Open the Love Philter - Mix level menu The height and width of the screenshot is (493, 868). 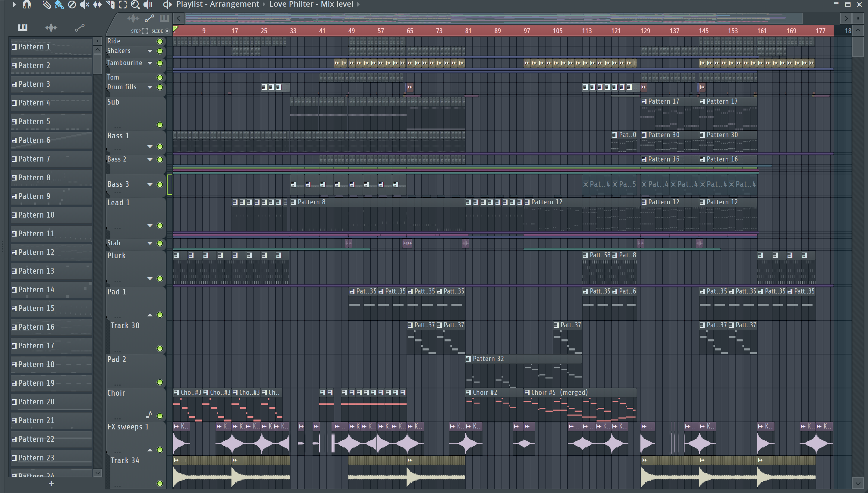(311, 5)
